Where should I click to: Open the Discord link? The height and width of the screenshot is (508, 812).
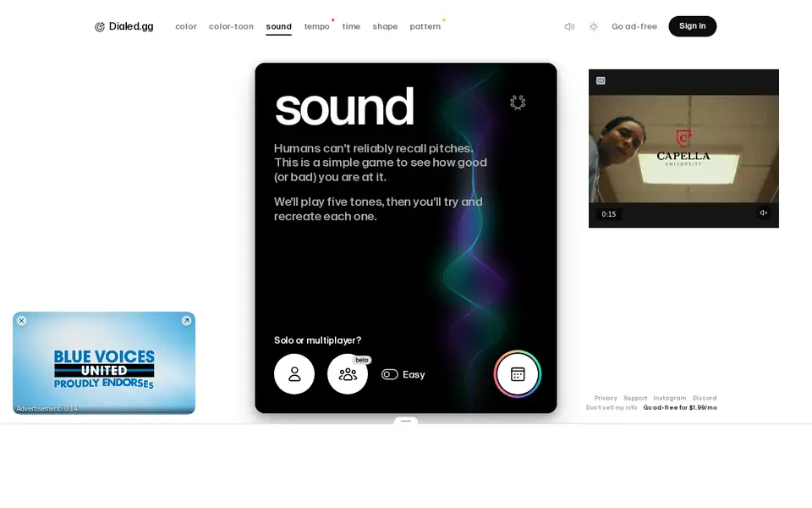coord(705,398)
